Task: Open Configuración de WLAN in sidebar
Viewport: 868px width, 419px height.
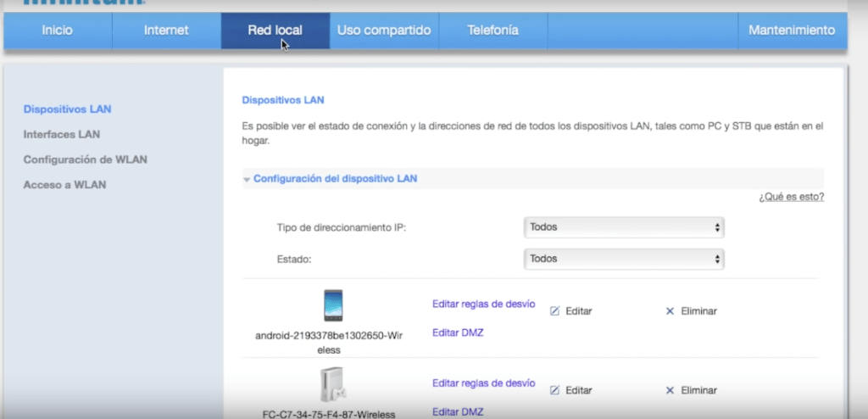Action: 86,159
